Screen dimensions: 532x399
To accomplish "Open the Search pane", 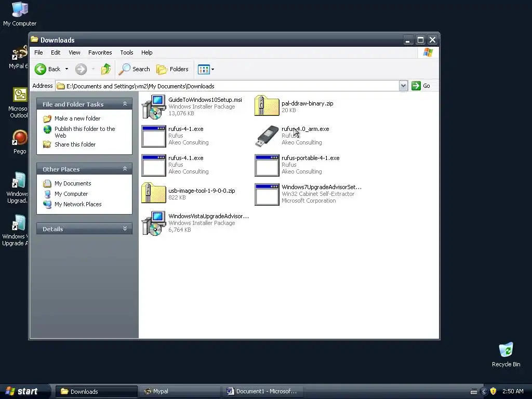I will (x=135, y=69).
